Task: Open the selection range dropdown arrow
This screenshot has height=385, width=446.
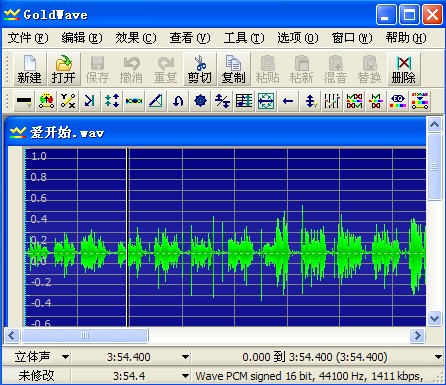Action: [439, 357]
